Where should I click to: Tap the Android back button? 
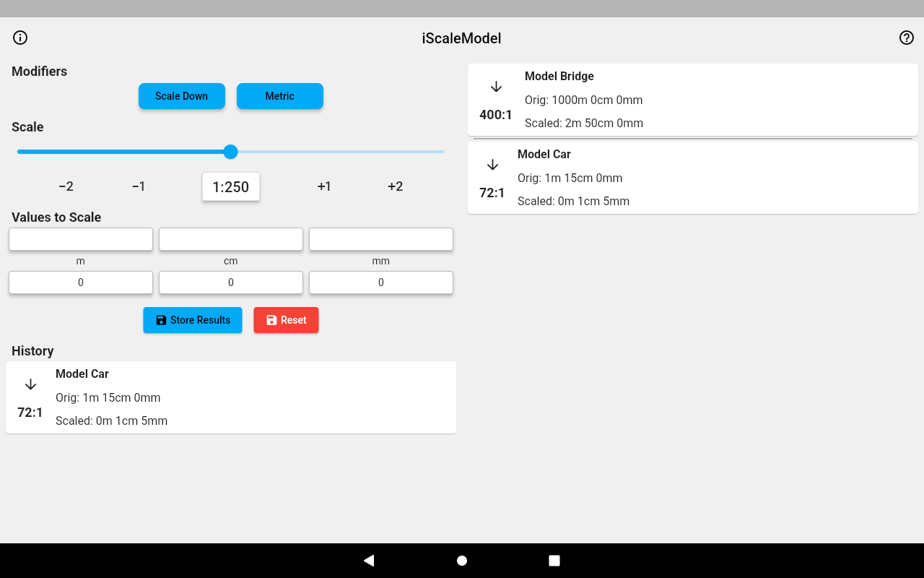369,561
